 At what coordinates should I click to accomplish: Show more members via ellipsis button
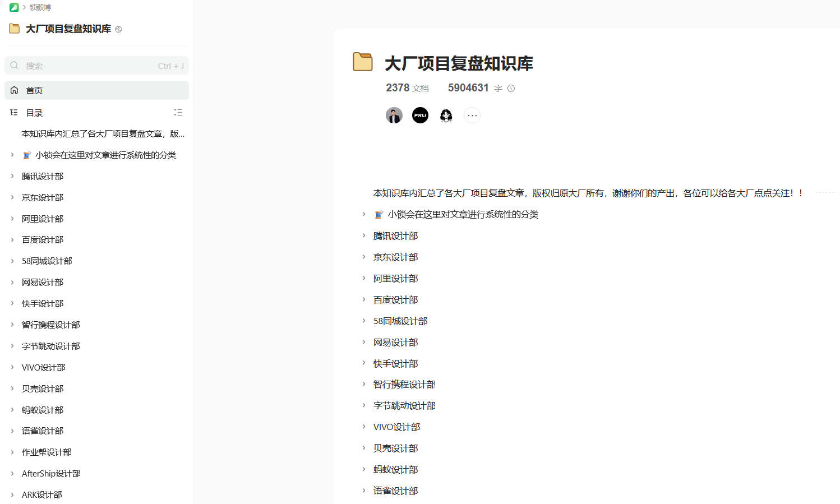pos(472,115)
